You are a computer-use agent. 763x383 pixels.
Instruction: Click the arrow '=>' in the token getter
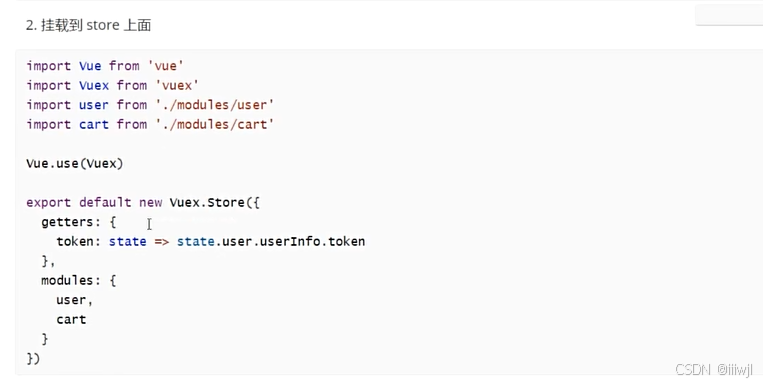point(162,241)
